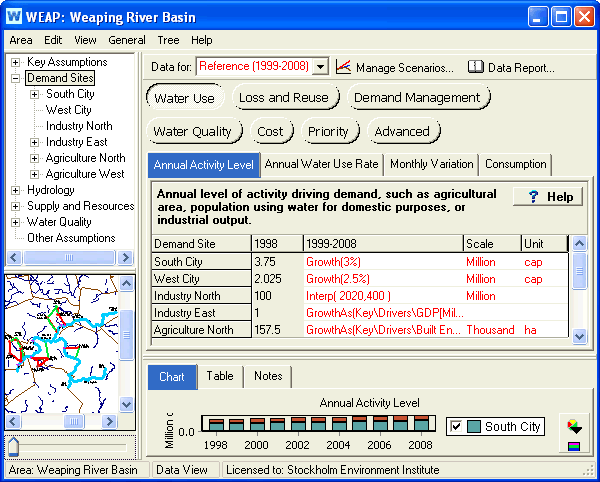Select West City in the tree
This screenshot has width=600, height=482.
pyautogui.click(x=68, y=110)
